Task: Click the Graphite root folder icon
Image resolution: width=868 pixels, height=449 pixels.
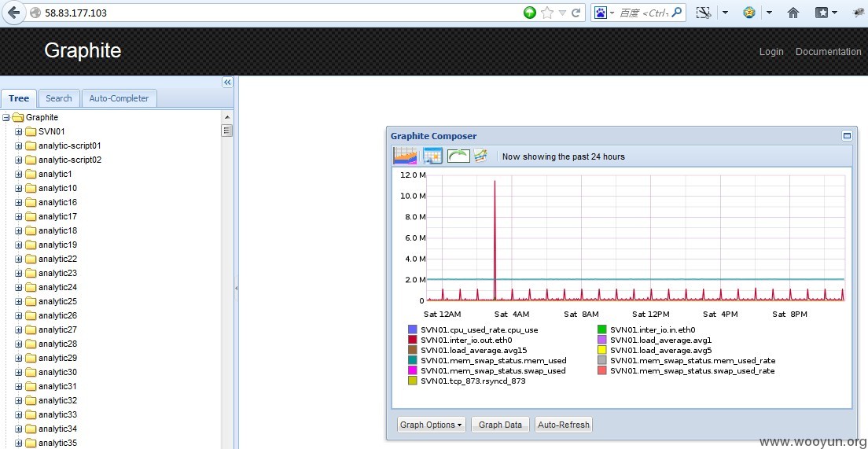Action: pos(18,117)
